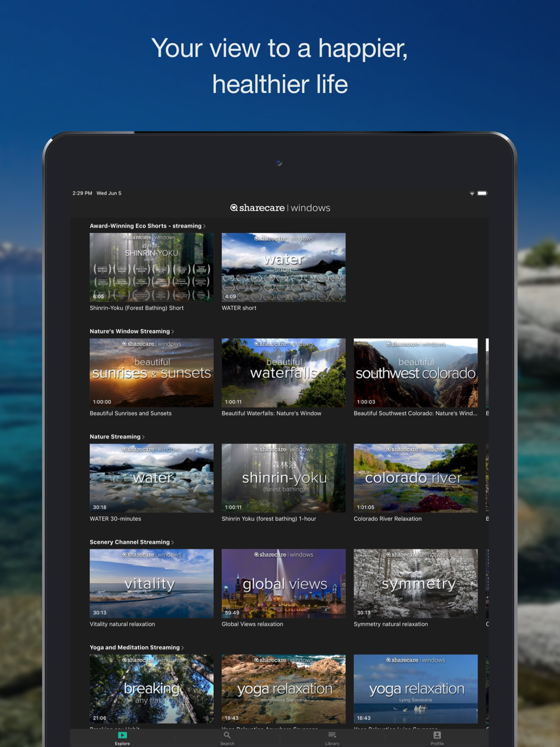Tap the battery status icon
This screenshot has height=747, width=560.
482,193
